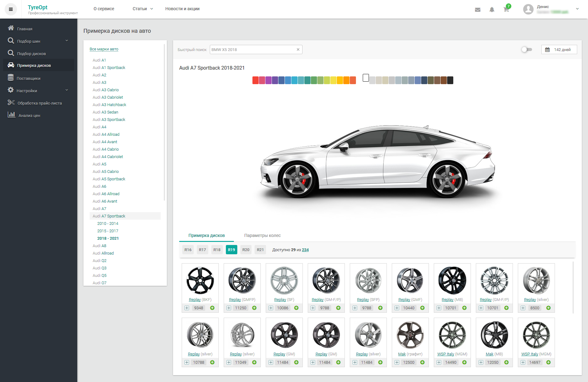Add WSP Italy 14697 wheel to cart
The height and width of the screenshot is (382, 588).
[x=548, y=362]
